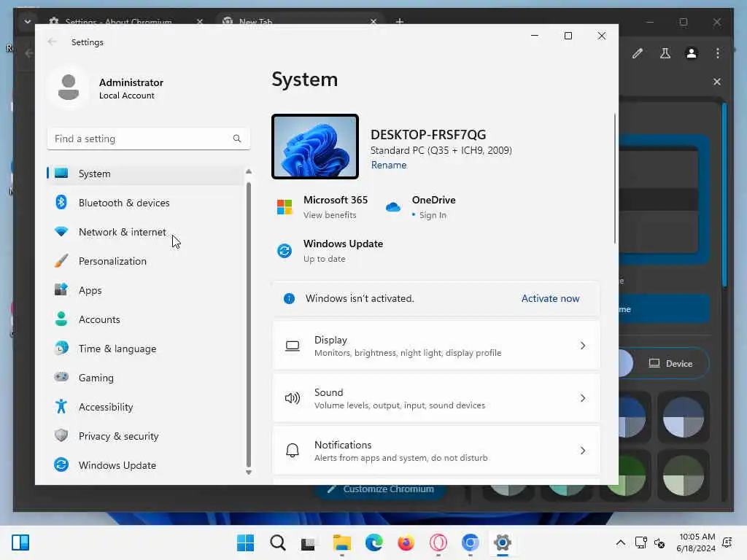The width and height of the screenshot is (747, 560).
Task: Click the sidebar scroll down arrow
Action: 248,472
